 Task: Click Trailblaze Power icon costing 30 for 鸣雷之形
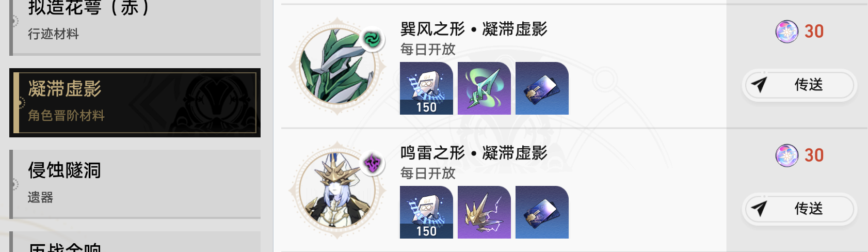pyautogui.click(x=787, y=155)
